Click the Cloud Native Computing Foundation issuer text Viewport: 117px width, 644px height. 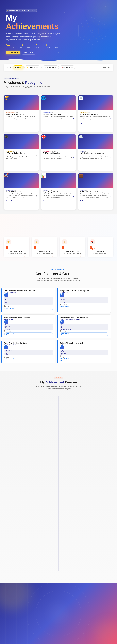pyautogui.click(x=70, y=319)
